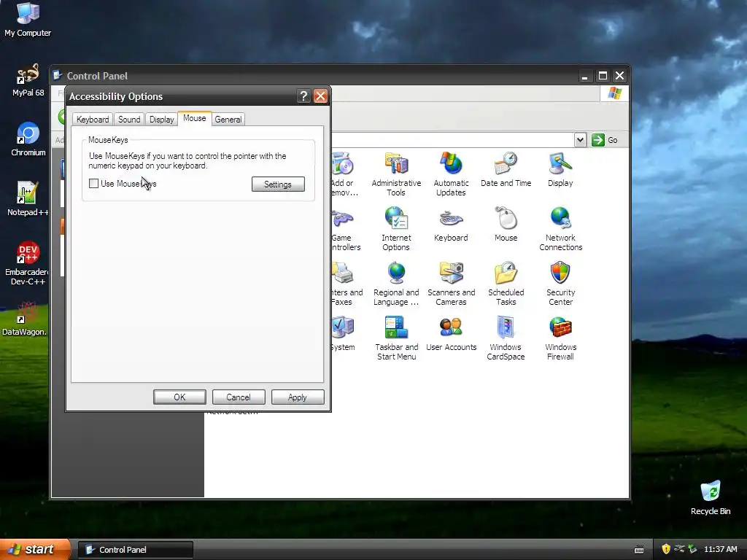The height and width of the screenshot is (560, 747).
Task: Select DataWagon desktop shortcut
Action: (25, 319)
